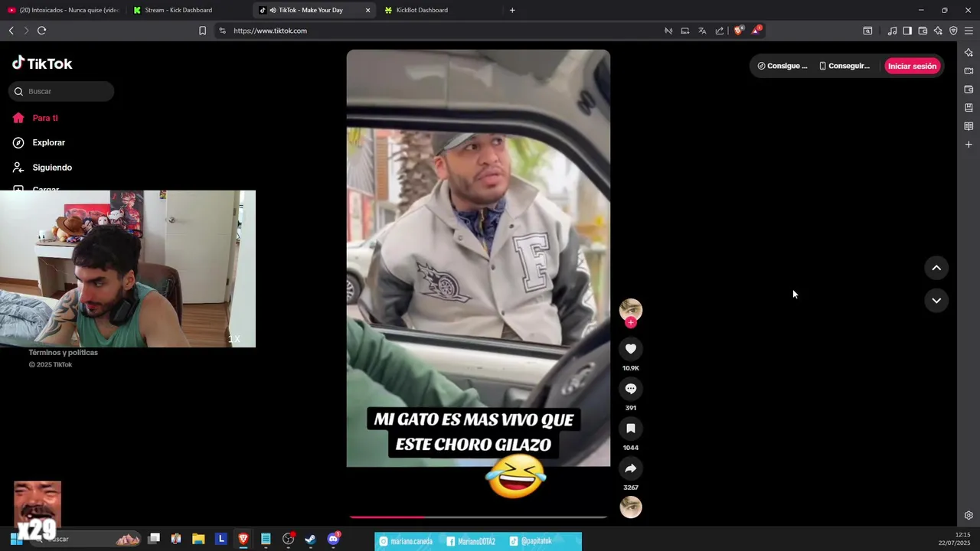Go to the previous video with up chevron
The image size is (980, 551).
point(936,268)
